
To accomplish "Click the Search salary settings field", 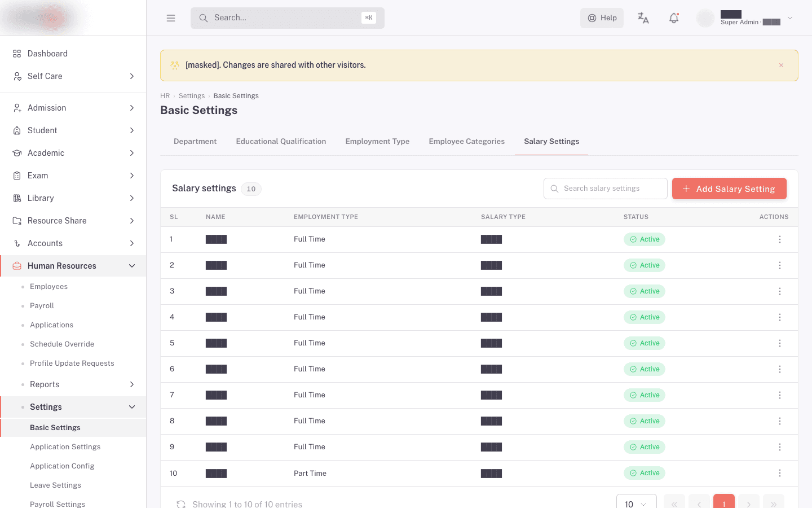I will (x=606, y=189).
